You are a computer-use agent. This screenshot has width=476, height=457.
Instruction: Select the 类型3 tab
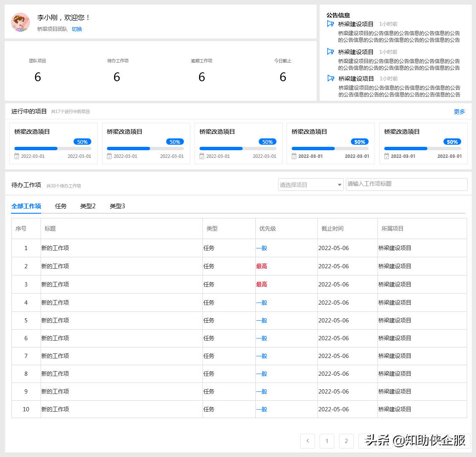pyautogui.click(x=116, y=206)
